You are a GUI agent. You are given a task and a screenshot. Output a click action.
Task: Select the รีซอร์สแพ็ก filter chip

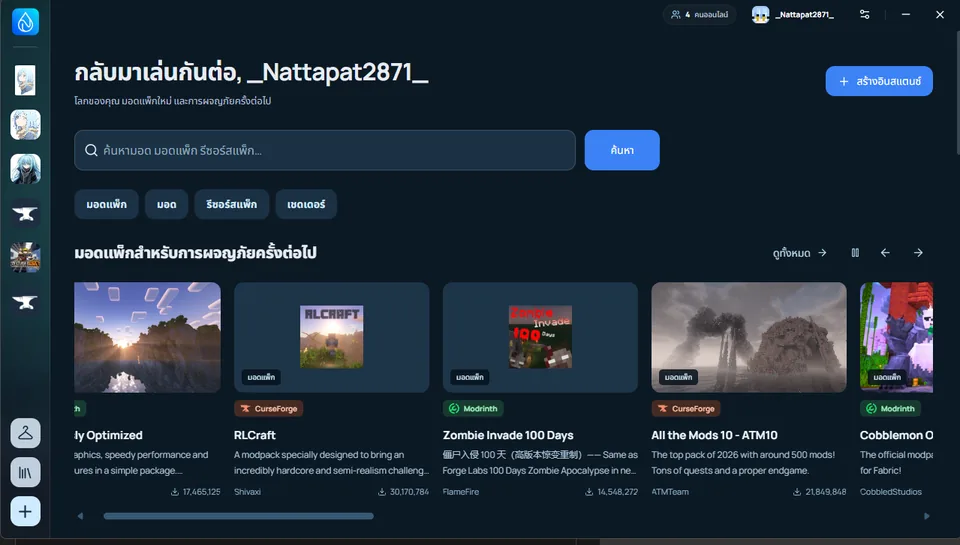pos(231,204)
